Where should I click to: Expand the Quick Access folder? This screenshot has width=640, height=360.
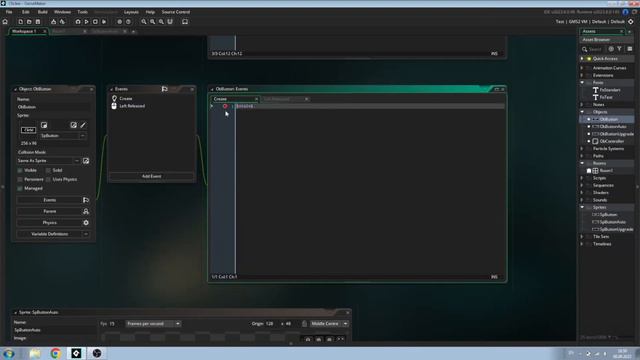pyautogui.click(x=582, y=59)
